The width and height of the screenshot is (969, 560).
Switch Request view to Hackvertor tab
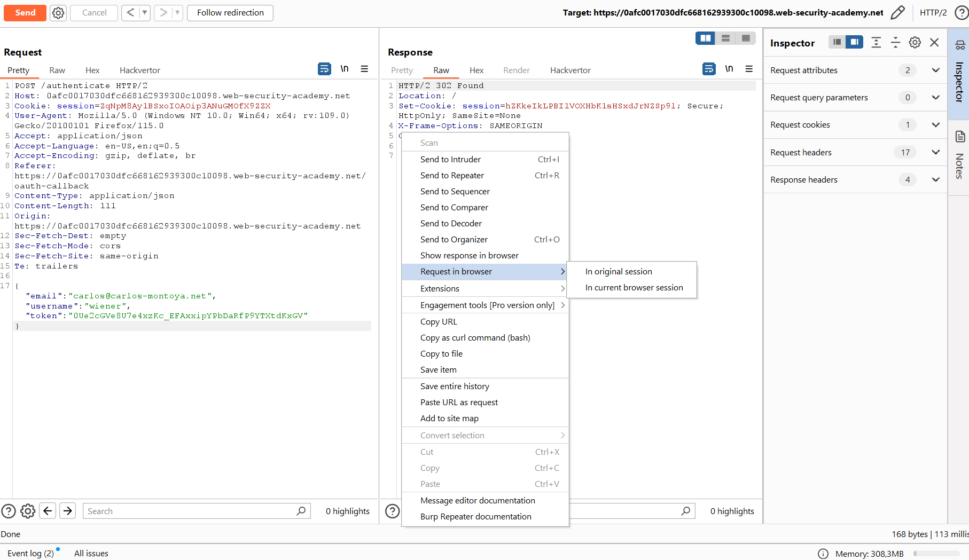pyautogui.click(x=140, y=70)
